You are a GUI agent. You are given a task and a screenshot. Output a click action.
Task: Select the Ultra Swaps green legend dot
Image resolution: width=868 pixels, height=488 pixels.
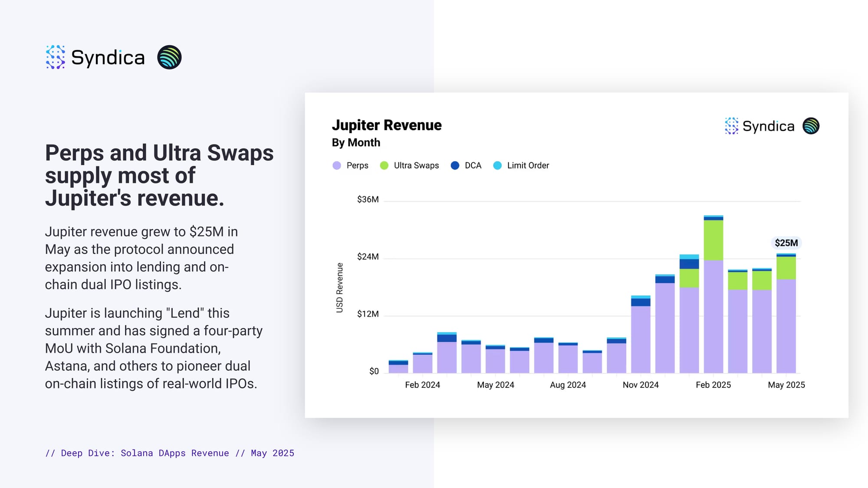384,165
